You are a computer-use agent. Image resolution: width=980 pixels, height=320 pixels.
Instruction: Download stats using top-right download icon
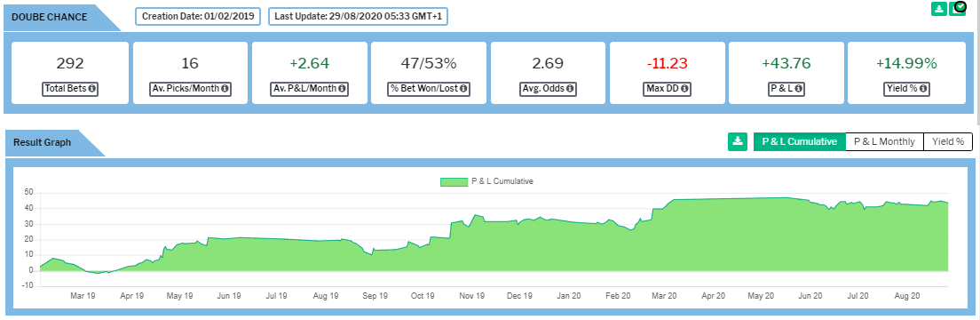[x=939, y=9]
